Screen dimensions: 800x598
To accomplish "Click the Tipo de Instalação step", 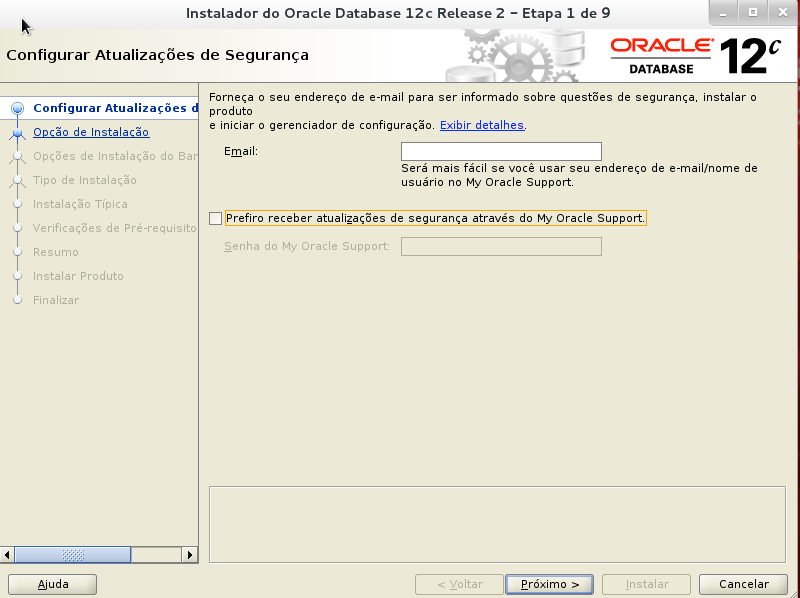I will (x=85, y=180).
